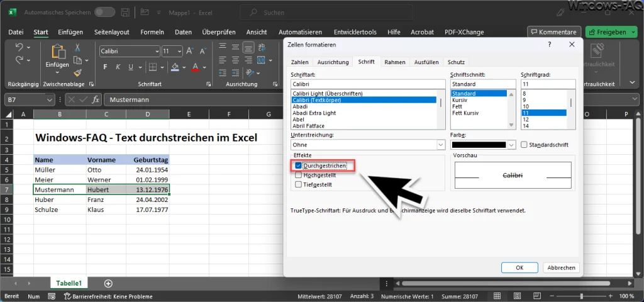Switch to the Ausrichtung dialog tab
Viewport: 644px width, 302px height.
(333, 62)
